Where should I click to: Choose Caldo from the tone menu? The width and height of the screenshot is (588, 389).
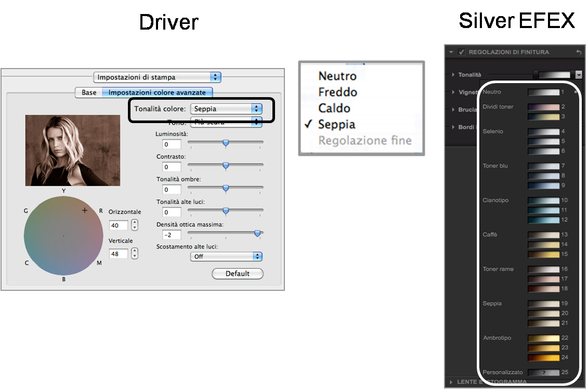point(334,109)
